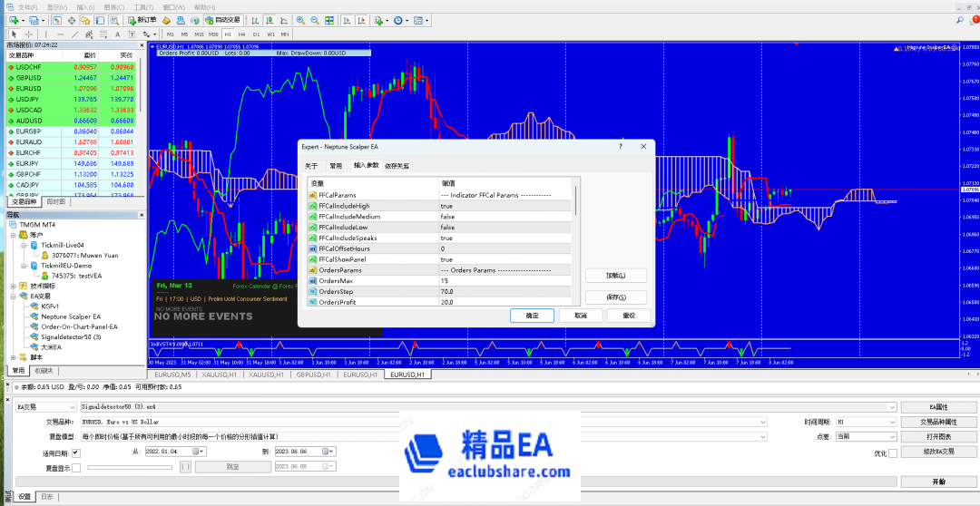Select the text label 'T' tool
This screenshot has height=506, width=980.
(132, 34)
